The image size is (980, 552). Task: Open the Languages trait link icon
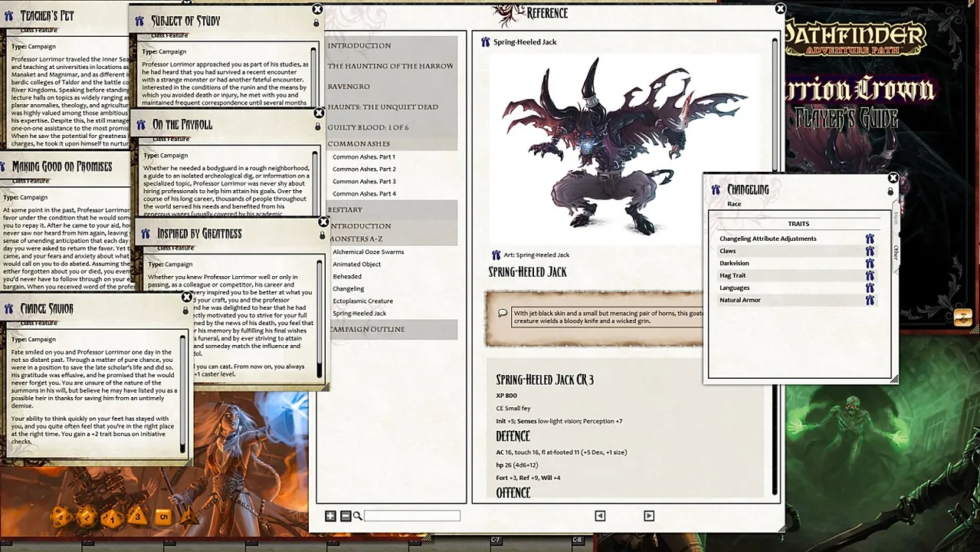[870, 288]
